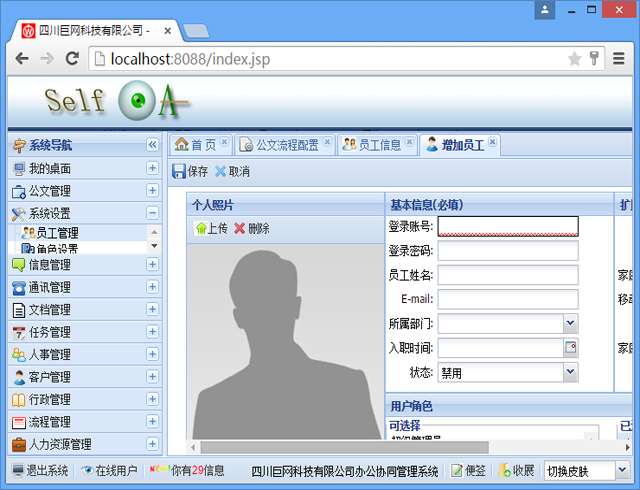Viewport: 640px width, 490px height.
Task: Click the Cancel (取消) icon in the toolbar
Action: 221,171
